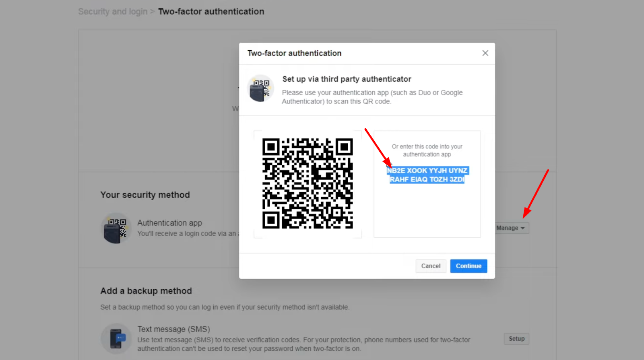644x360 pixels.
Task: Cancel the authenticator setup dialog
Action: click(x=431, y=266)
